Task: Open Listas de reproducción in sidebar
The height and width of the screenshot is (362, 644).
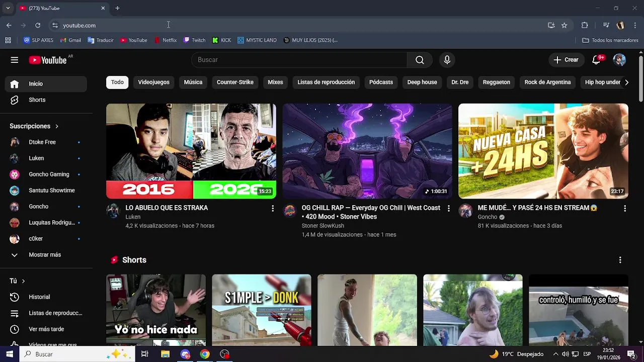Action: coord(46,313)
